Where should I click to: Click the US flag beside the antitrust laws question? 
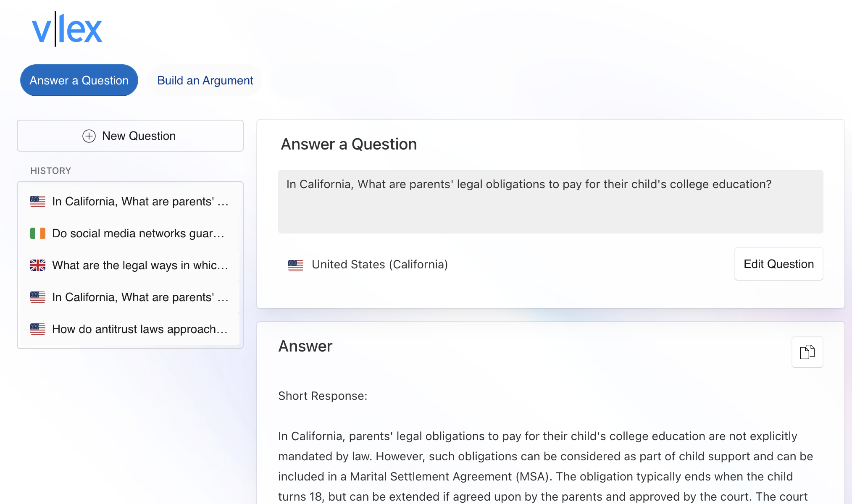38,329
